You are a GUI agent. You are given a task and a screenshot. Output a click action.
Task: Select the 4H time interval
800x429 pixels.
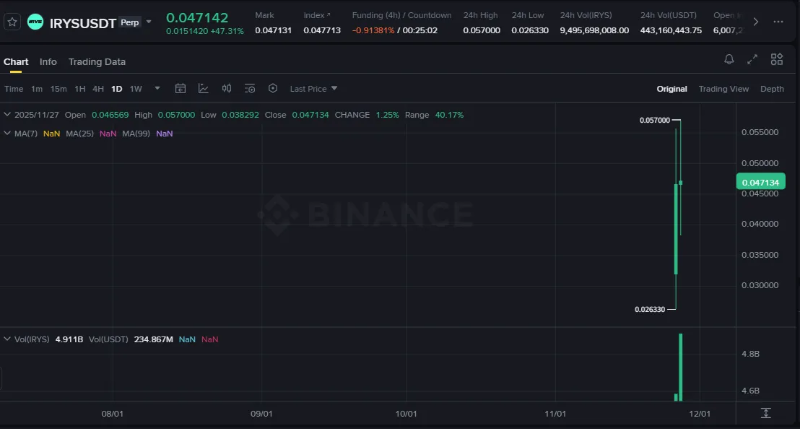click(98, 89)
